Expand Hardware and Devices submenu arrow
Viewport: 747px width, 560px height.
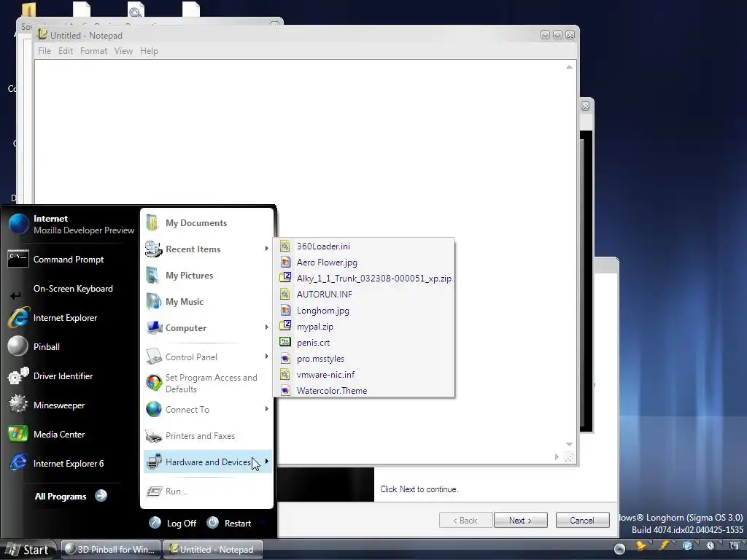266,462
